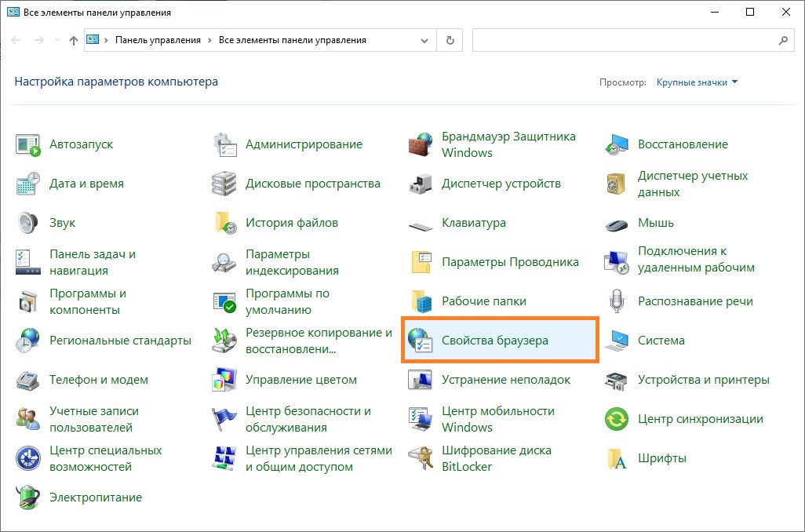
Task: Expand the address bar history dropdown arrow
Action: tap(424, 41)
